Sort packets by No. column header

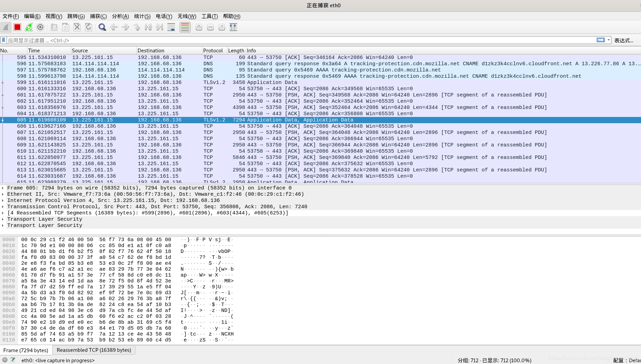click(14, 51)
